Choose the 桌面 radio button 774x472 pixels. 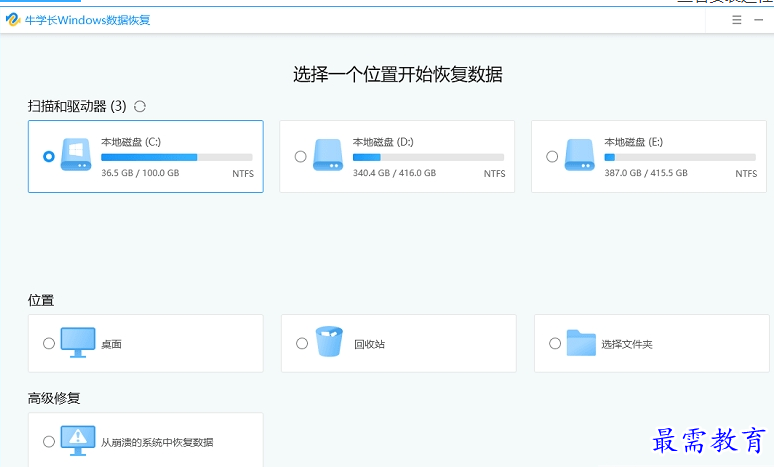click(x=49, y=343)
